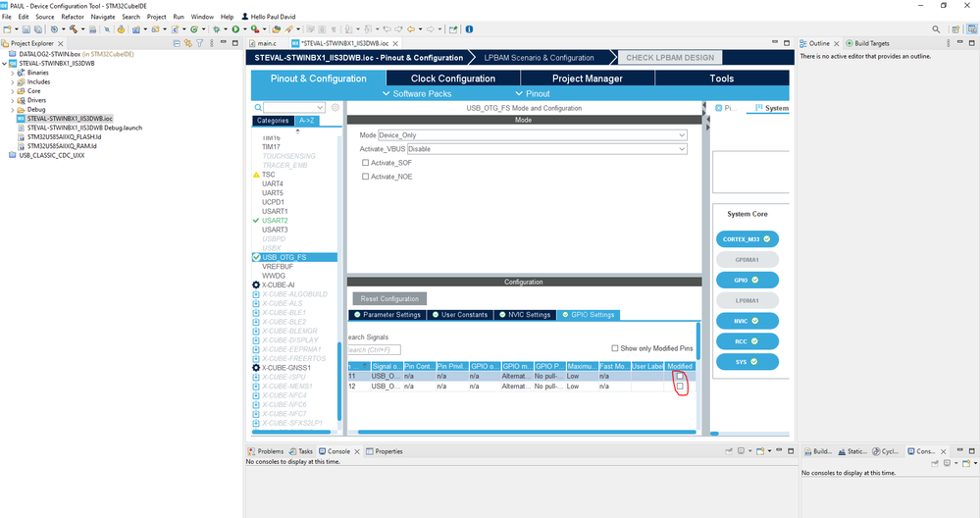Toggle Modified checkbox in pin 11 row
The width and height of the screenshot is (980, 518).
click(680, 376)
